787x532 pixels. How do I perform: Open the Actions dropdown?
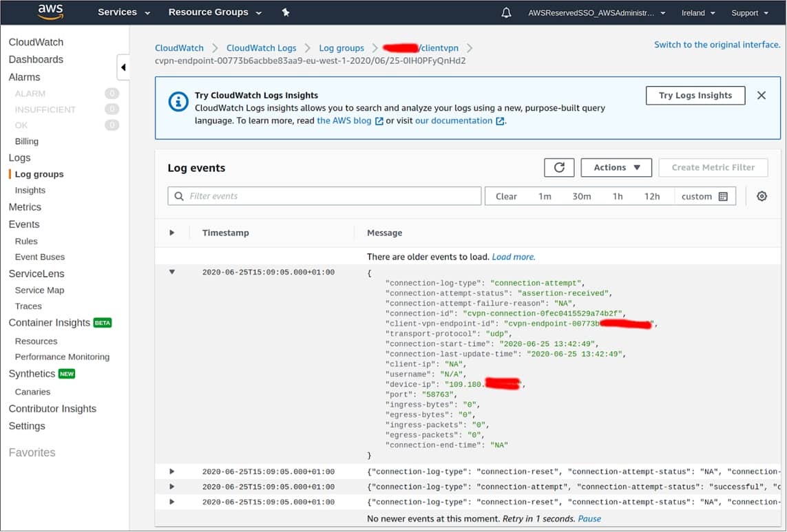(x=616, y=168)
